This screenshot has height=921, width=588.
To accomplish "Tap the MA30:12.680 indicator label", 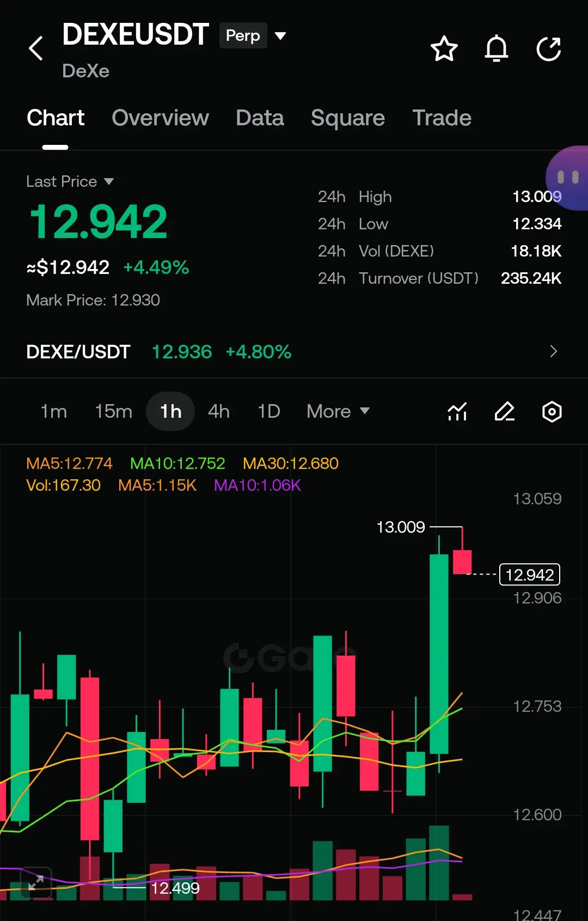I will point(291,463).
